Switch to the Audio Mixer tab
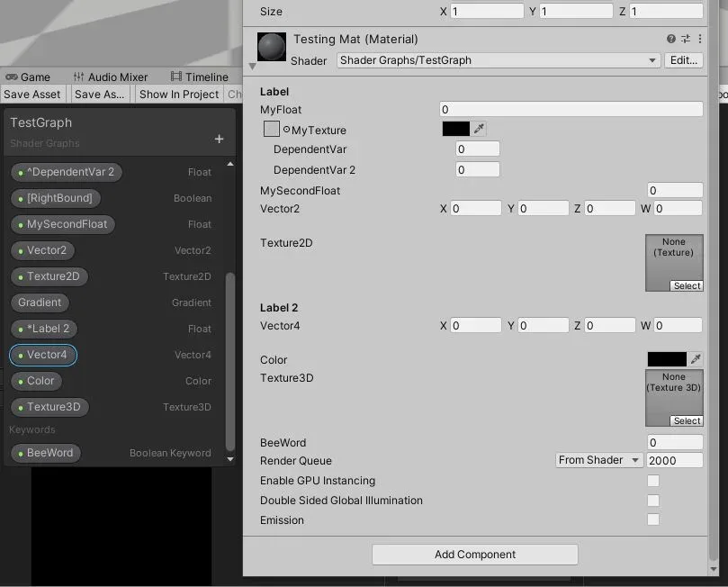 click(111, 77)
